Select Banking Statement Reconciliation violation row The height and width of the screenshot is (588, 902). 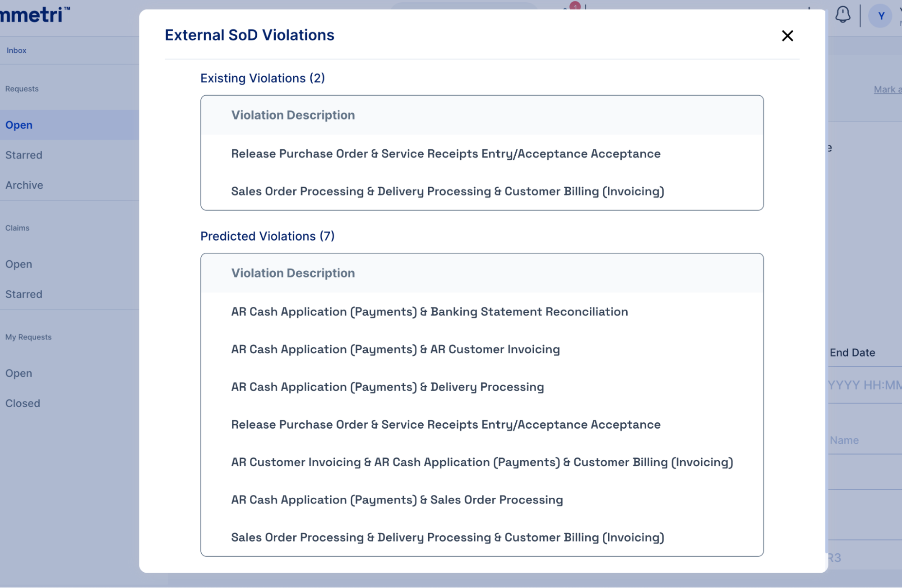[429, 312]
